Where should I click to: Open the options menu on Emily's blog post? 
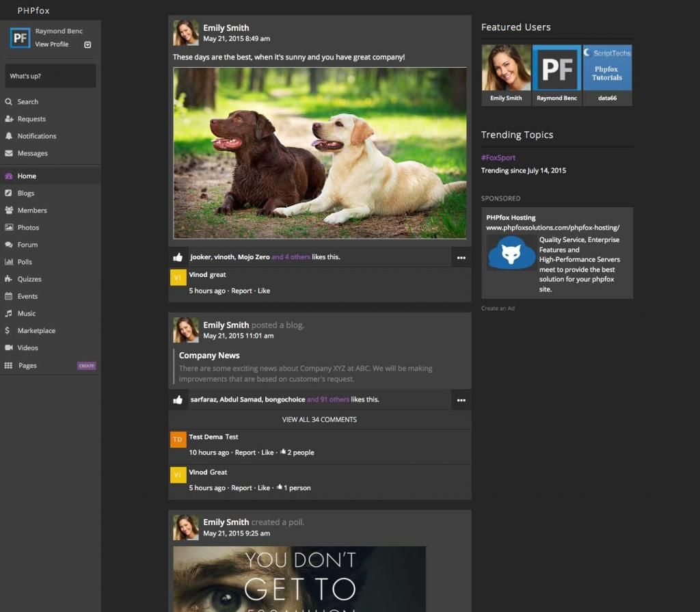pyautogui.click(x=461, y=399)
